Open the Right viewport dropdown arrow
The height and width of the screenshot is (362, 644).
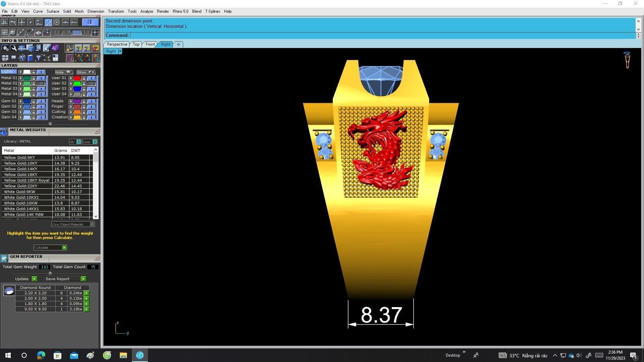(120, 51)
